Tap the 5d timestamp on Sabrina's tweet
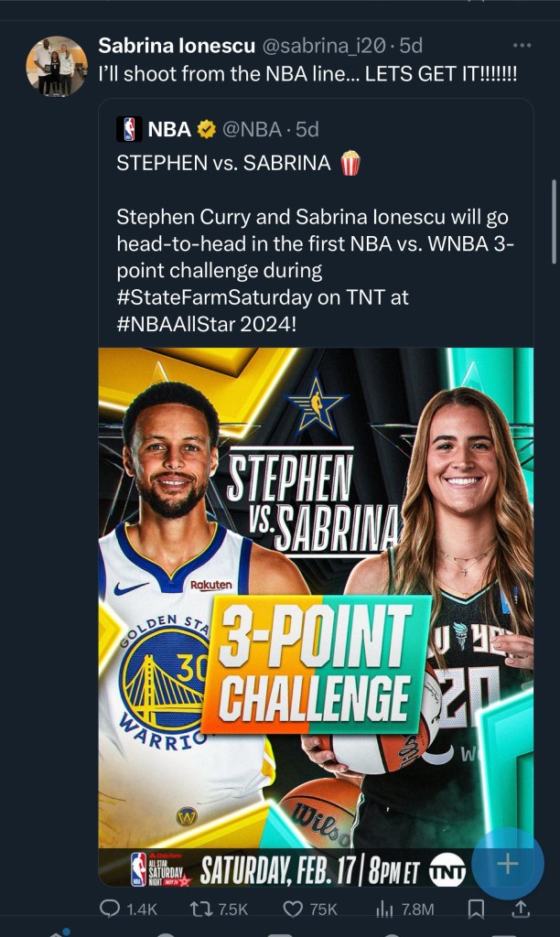Screen dimensions: 560x937 tap(407, 45)
